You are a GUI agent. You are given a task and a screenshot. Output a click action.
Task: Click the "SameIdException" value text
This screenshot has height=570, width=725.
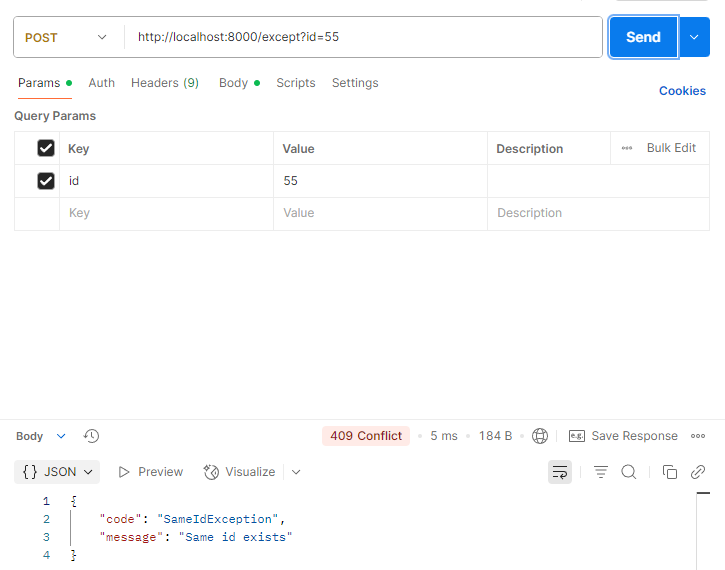pyautogui.click(x=217, y=519)
